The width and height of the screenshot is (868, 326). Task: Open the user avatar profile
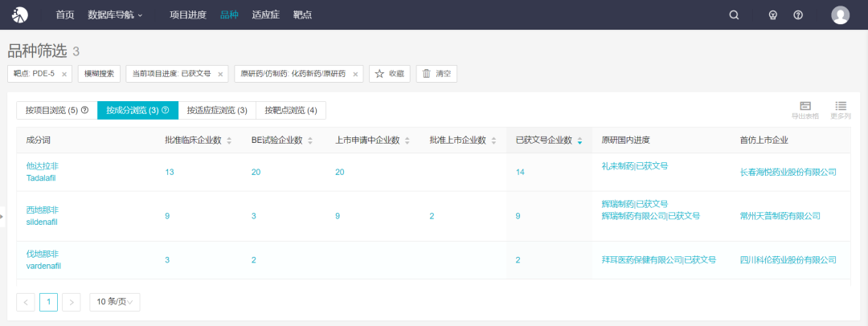pos(840,15)
